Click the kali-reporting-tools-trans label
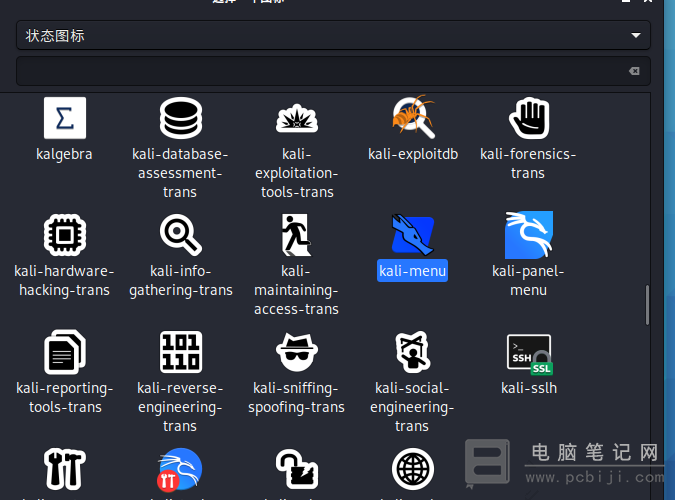675x500 pixels. (x=65, y=398)
